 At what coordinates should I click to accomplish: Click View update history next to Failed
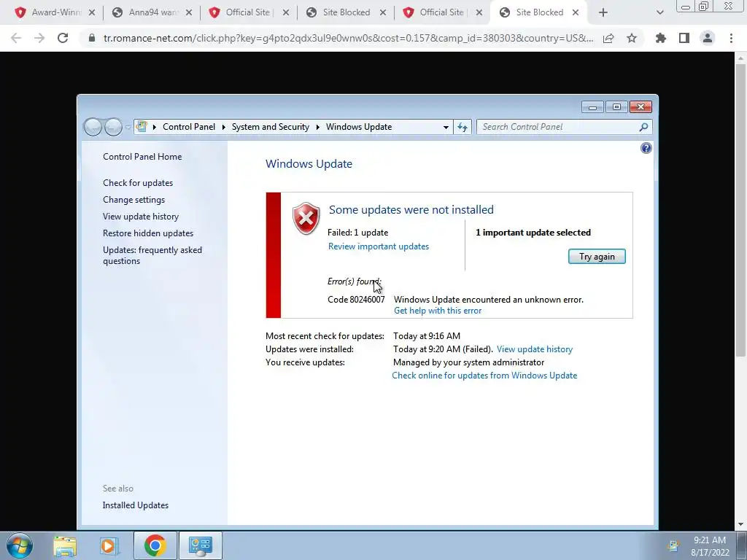click(535, 349)
